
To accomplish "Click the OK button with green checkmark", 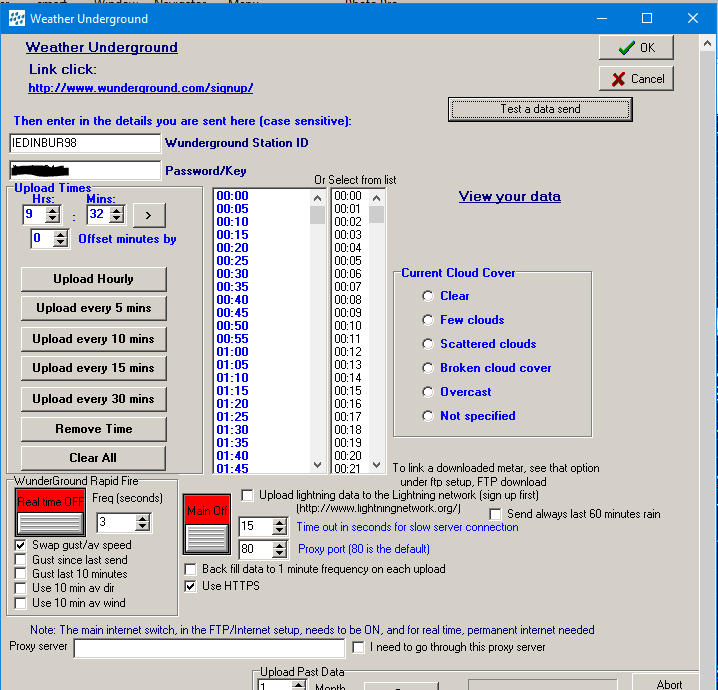I will point(636,47).
